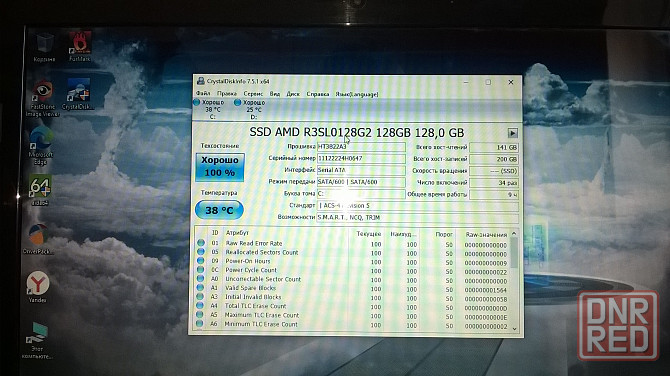
Task: Click the Текущее column header
Action: (x=368, y=234)
